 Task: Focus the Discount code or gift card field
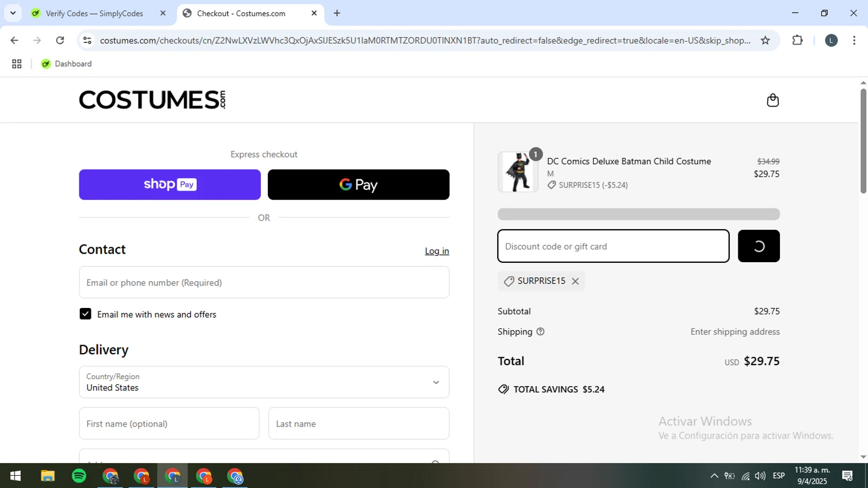point(613,246)
